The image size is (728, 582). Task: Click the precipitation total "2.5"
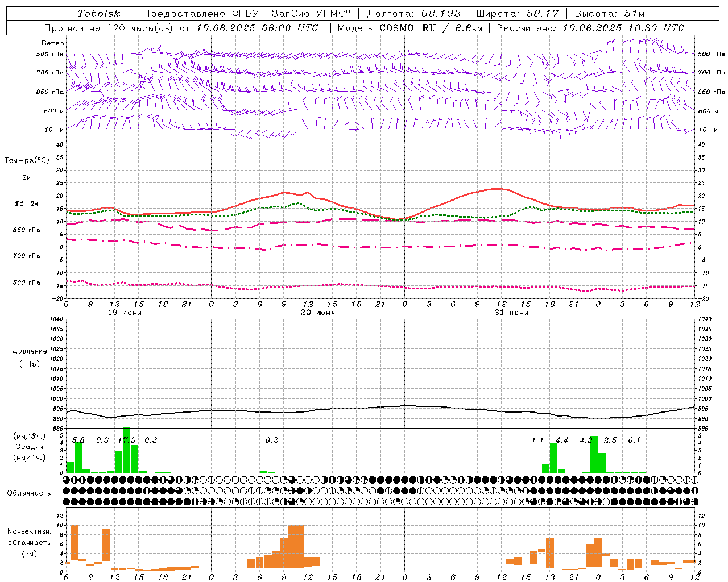(610, 440)
